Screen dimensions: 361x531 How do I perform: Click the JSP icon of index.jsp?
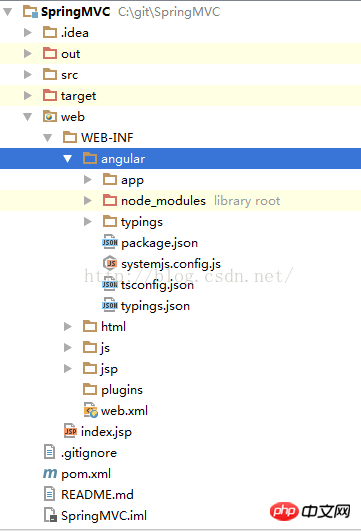[x=70, y=431]
